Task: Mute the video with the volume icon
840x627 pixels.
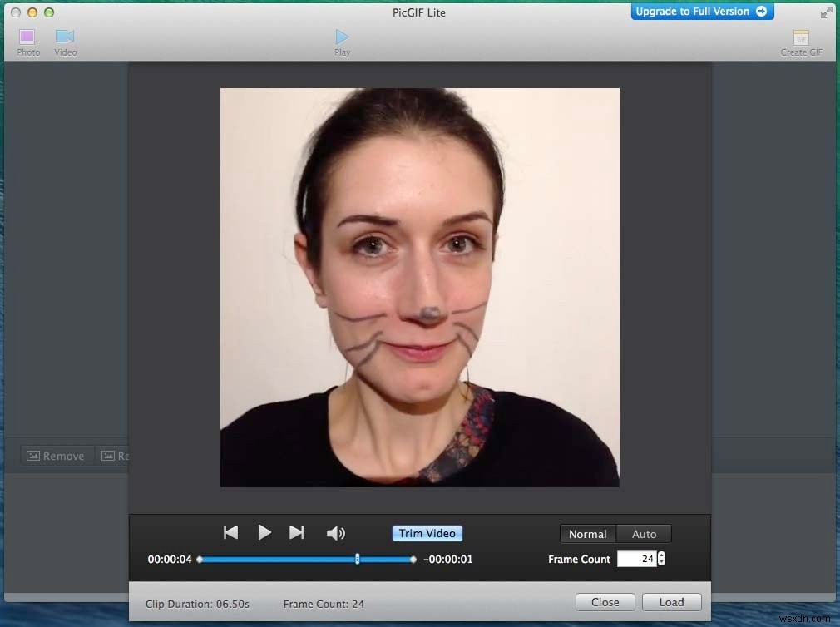Action: coord(336,533)
